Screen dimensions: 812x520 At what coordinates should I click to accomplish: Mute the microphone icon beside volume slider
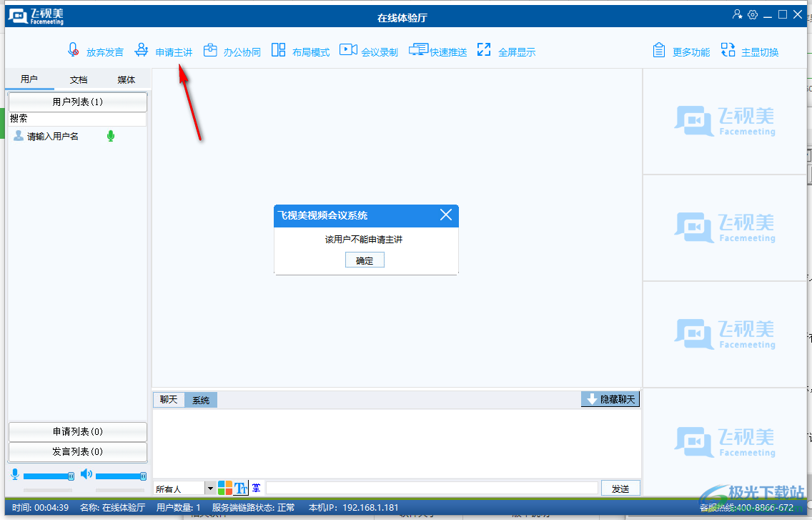pyautogui.click(x=14, y=474)
